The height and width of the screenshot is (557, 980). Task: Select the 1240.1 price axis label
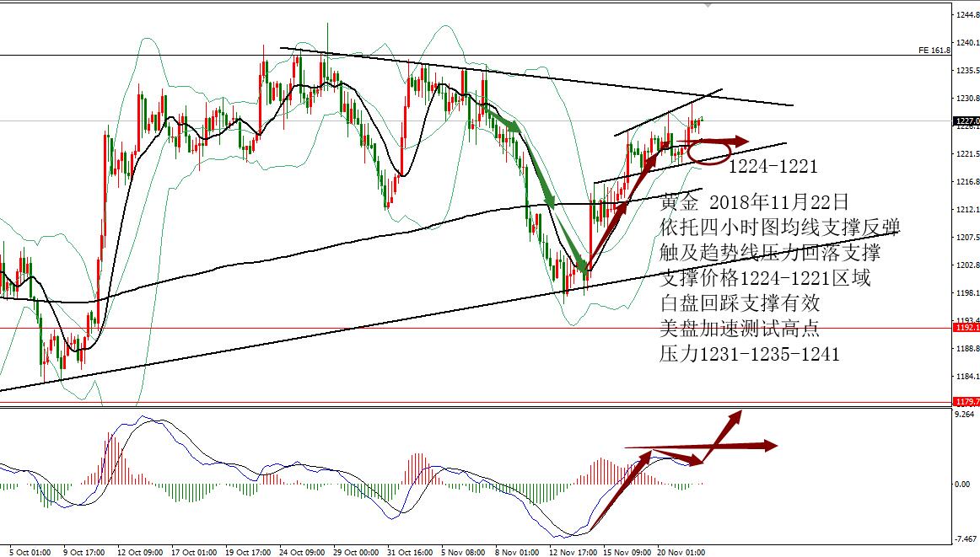pos(967,42)
